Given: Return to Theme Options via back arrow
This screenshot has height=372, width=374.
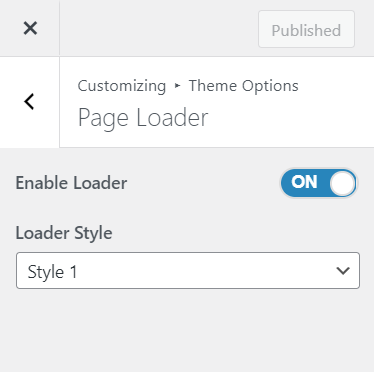Looking at the screenshot, I should click(29, 102).
